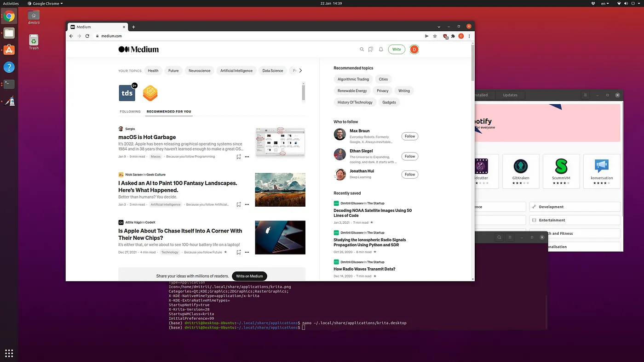Open Medium notifications bell
644x362 pixels.
381,49
